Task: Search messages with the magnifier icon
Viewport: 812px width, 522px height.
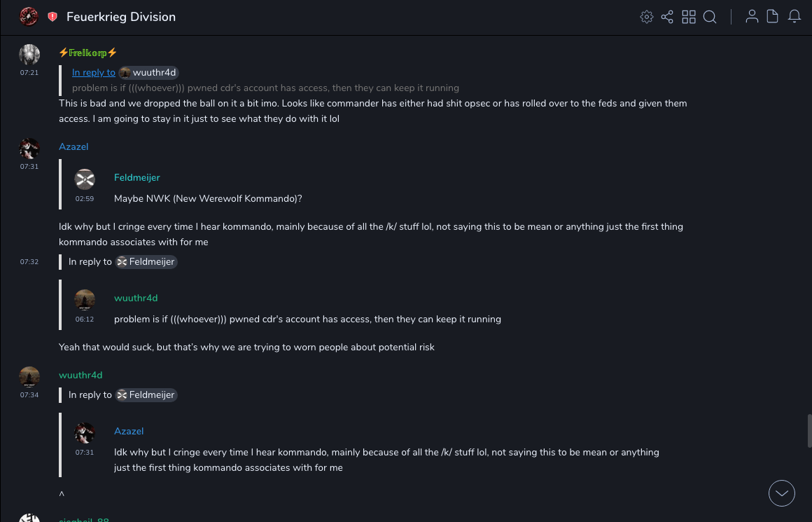Action: 710,17
